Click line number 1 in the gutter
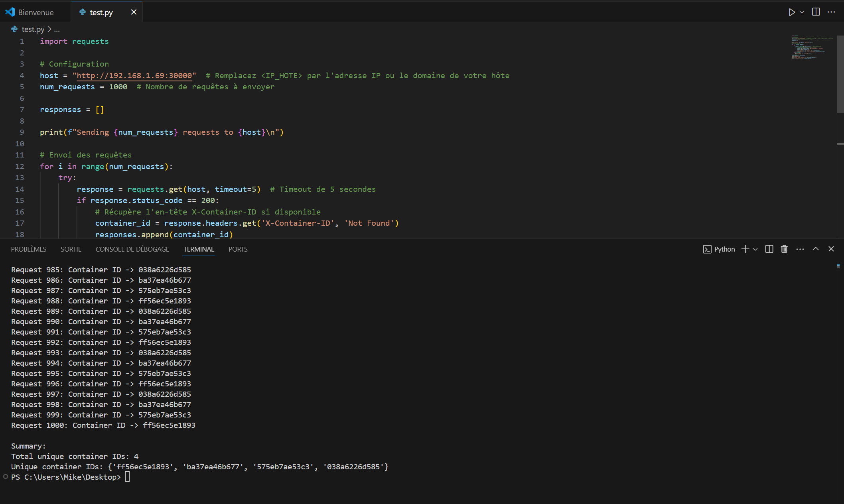This screenshot has height=504, width=844. pos(22,41)
